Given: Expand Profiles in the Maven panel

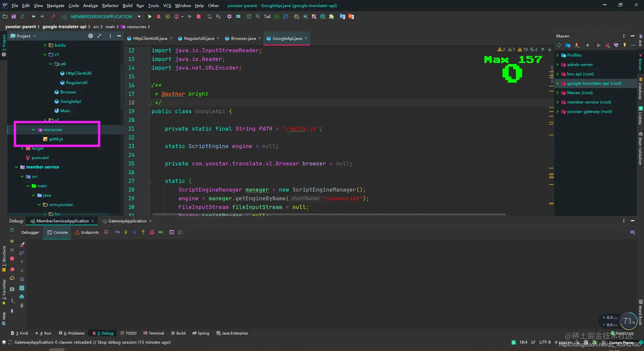Looking at the screenshot, I should [x=558, y=55].
